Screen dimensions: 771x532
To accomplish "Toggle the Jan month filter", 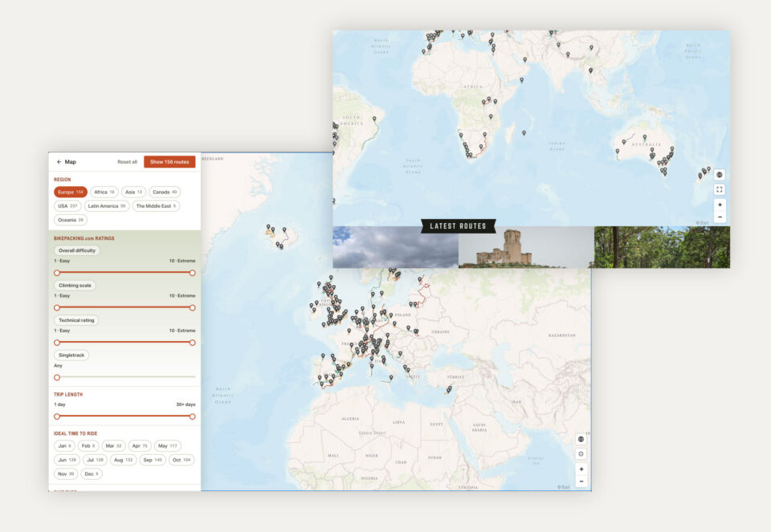I will pyautogui.click(x=64, y=446).
